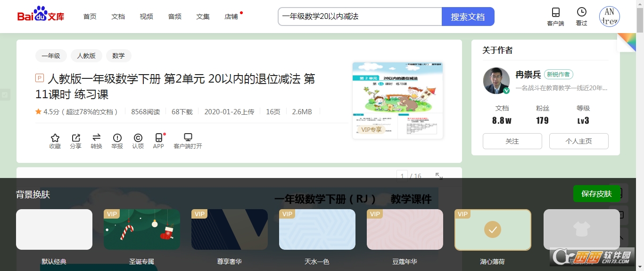
Task: Click the 新锐作者 badge
Action: (559, 75)
